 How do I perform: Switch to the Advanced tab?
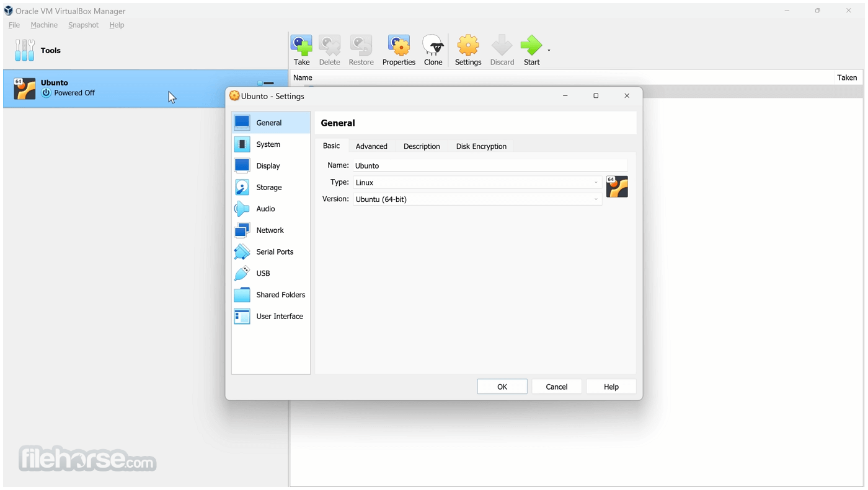371,146
